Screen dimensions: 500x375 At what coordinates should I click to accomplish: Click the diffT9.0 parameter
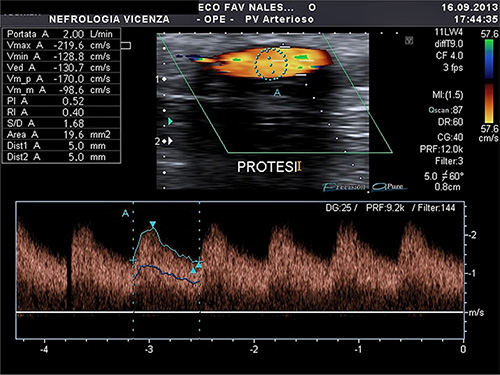tap(449, 44)
